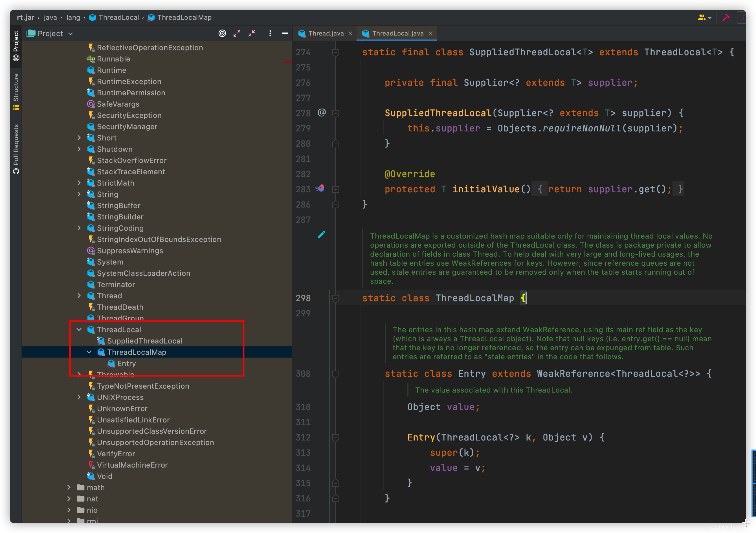Image resolution: width=756 pixels, height=533 pixels.
Task: Toggle the Pull Requests tool window button
Action: click(x=16, y=149)
